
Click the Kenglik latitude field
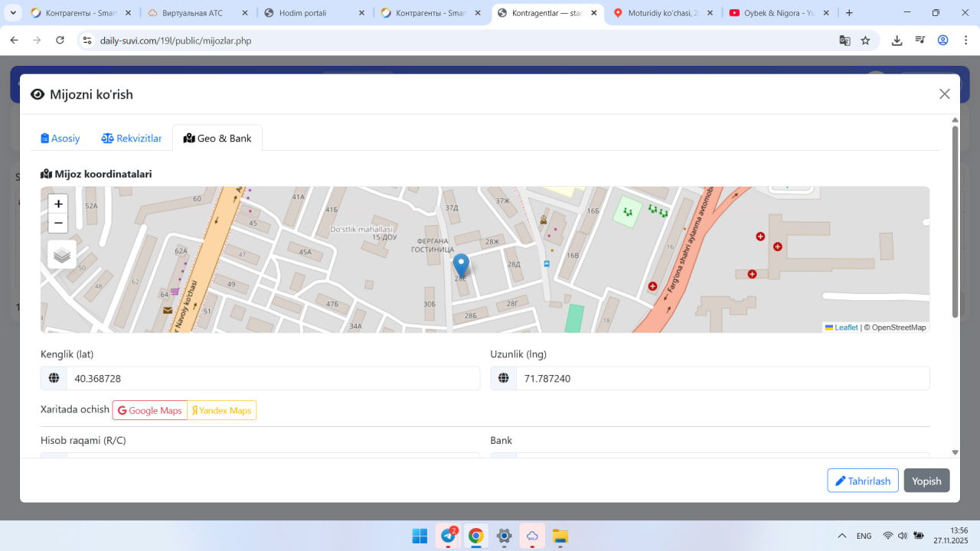coord(273,378)
